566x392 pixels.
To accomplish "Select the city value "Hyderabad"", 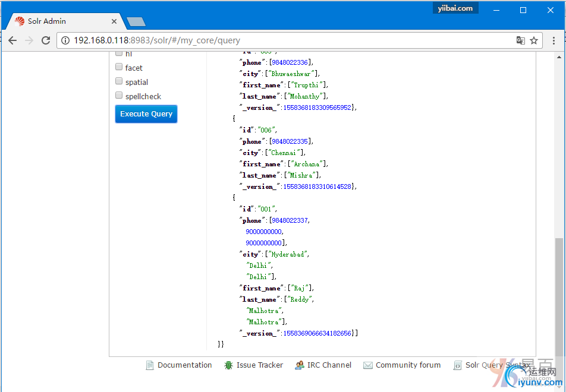I will tap(288, 254).
